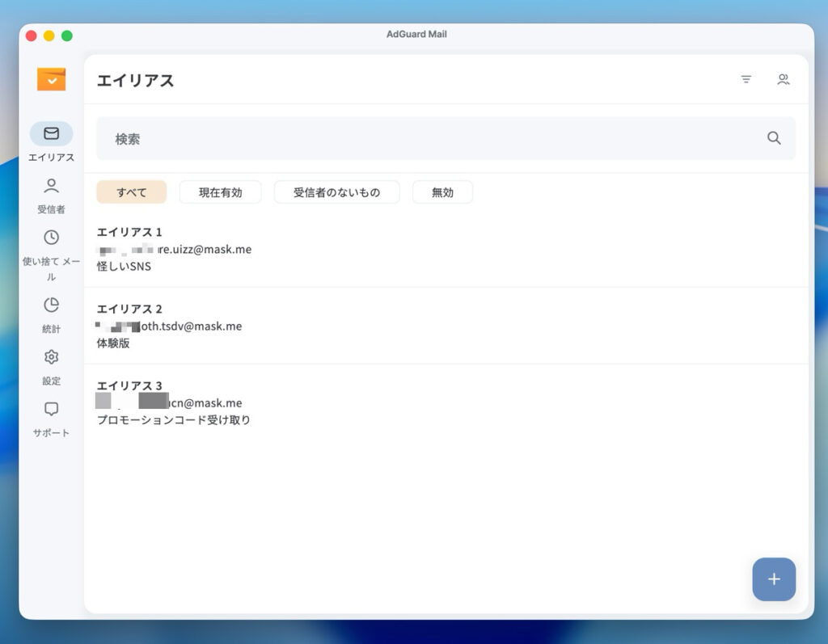Show 無効 aliases only
Screen dimensions: 828x644
tap(442, 192)
